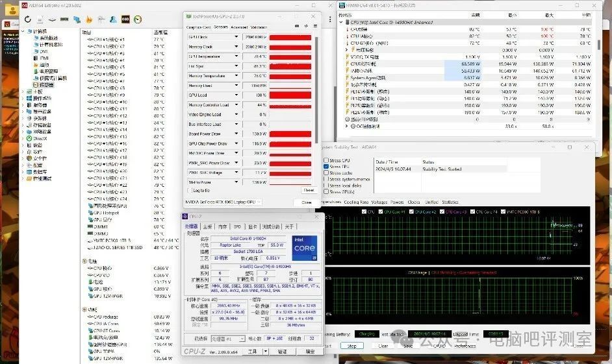Image resolution: width=612 pixels, height=364 pixels.
Task: Collapse the top computer node in AIDA64 tree
Action: click(23, 31)
